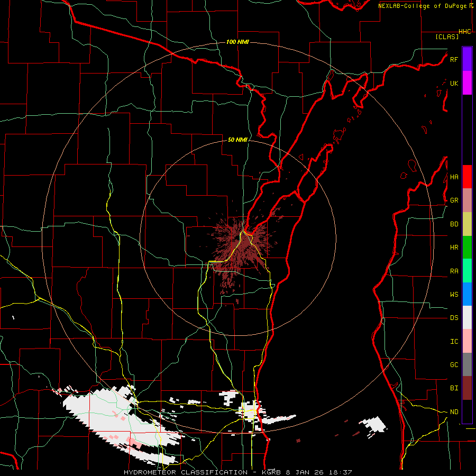The width and height of the screenshot is (476, 476).
Task: Click the WS legend label
Action: 454,295
